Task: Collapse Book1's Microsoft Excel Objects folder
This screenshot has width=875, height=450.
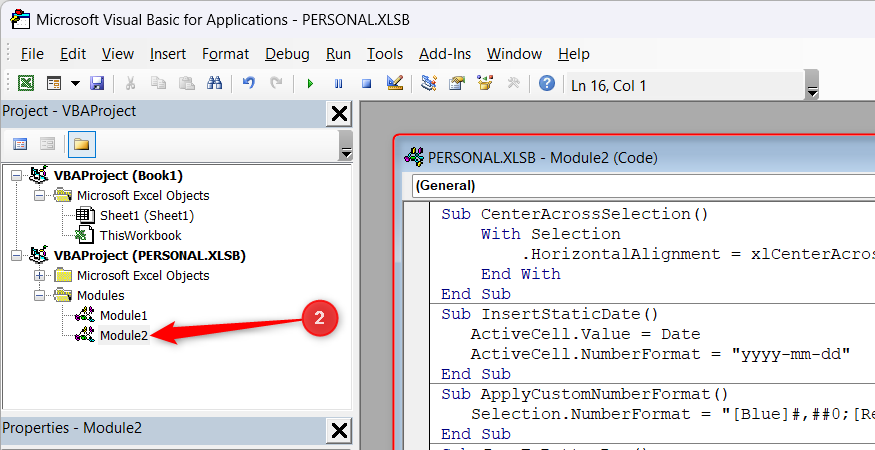Action: (39, 195)
